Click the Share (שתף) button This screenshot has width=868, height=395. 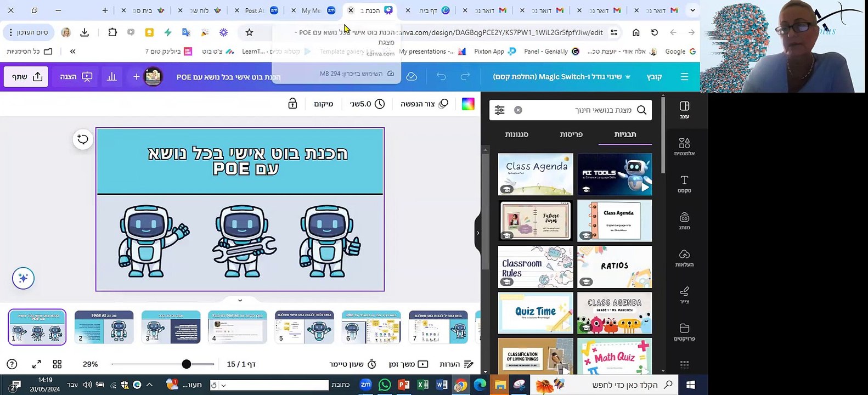coord(26,77)
